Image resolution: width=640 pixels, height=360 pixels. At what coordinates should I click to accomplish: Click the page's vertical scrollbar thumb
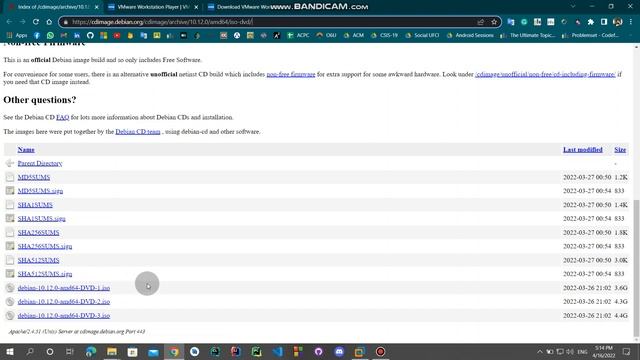tap(636, 268)
